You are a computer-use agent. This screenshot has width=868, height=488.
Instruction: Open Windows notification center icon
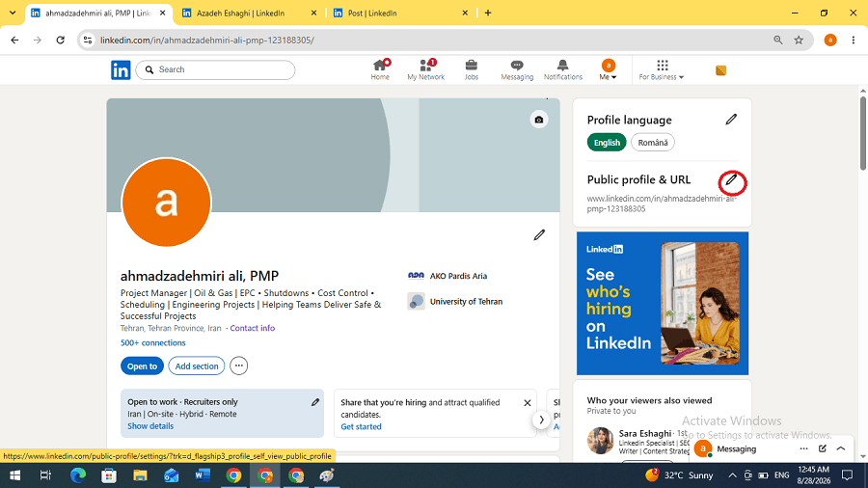847,475
